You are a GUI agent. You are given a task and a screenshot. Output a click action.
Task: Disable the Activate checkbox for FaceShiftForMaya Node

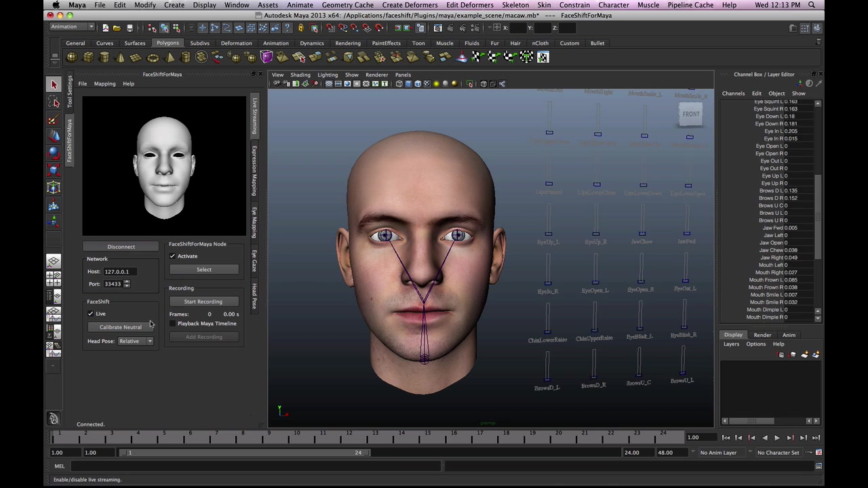tap(172, 256)
